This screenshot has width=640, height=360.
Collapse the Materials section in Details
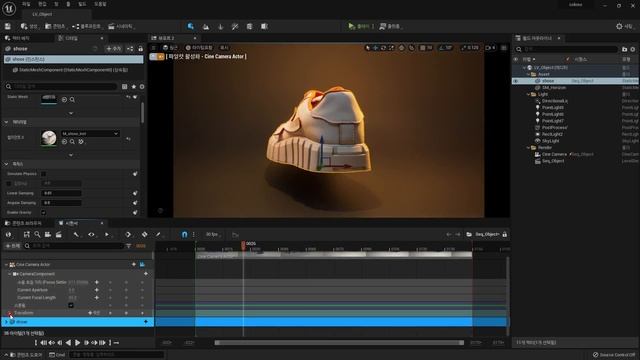tap(6, 122)
